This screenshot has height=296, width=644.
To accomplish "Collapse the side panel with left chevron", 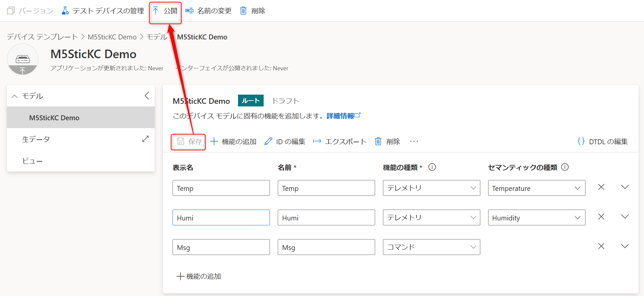I will (147, 96).
